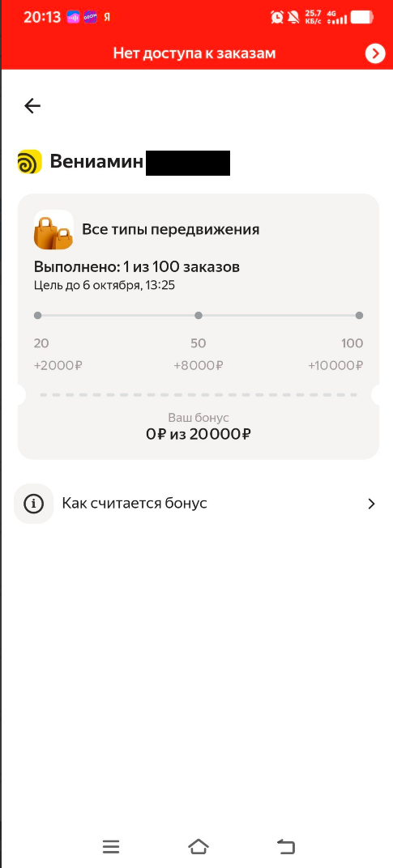Image resolution: width=393 pixels, height=868 pixels.
Task: Tap the back arrow icon
Action: click(x=32, y=106)
